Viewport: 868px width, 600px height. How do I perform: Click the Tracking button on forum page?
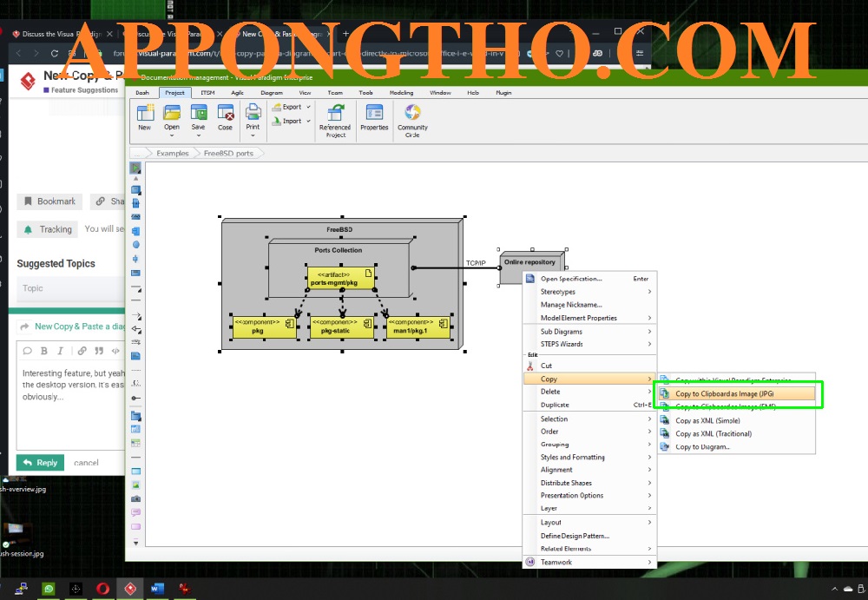pos(48,229)
